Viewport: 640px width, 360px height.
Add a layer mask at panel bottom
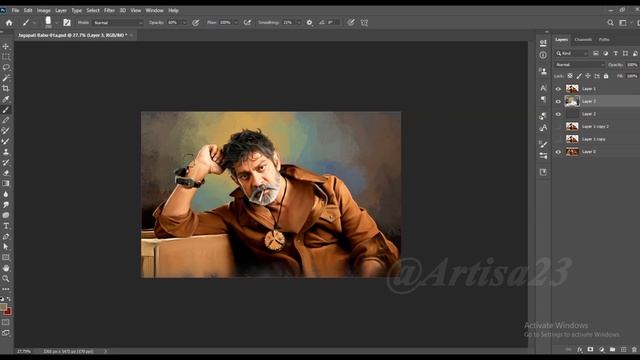point(590,350)
